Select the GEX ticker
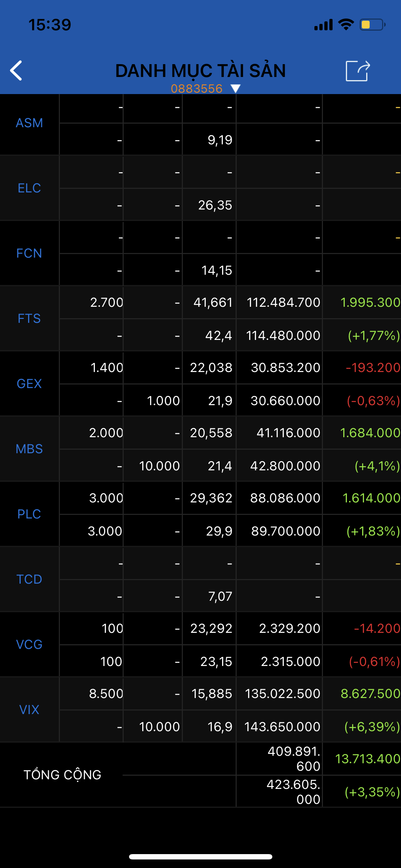The width and height of the screenshot is (401, 868). point(29,384)
